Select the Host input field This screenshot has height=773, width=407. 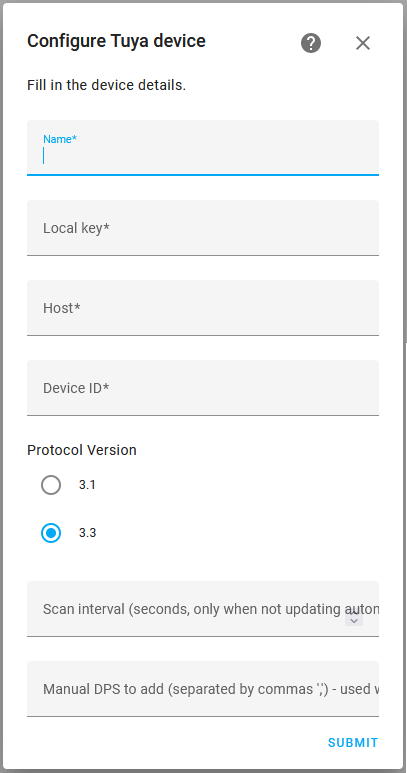tap(203, 308)
